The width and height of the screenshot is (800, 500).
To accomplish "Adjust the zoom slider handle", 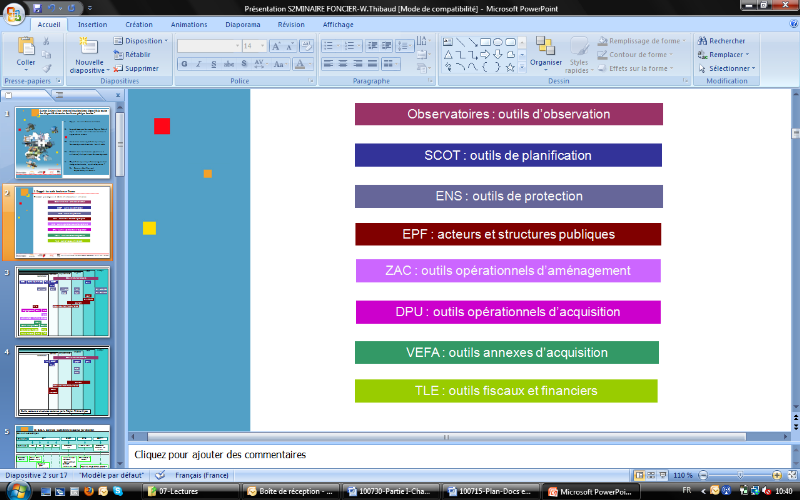I will click(740, 475).
